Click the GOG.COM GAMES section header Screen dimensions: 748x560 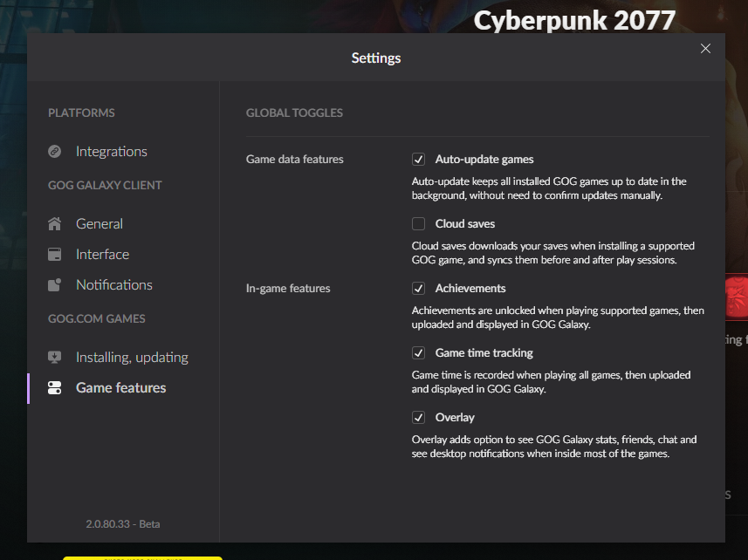point(97,318)
